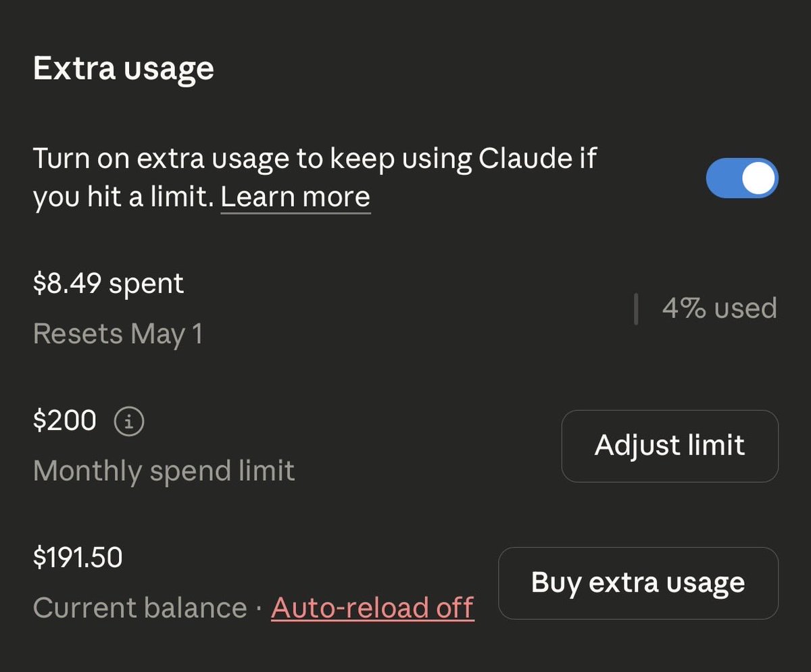Screen dimensions: 811x672
Task: Click the 'you hit a limit' text
Action: click(122, 197)
